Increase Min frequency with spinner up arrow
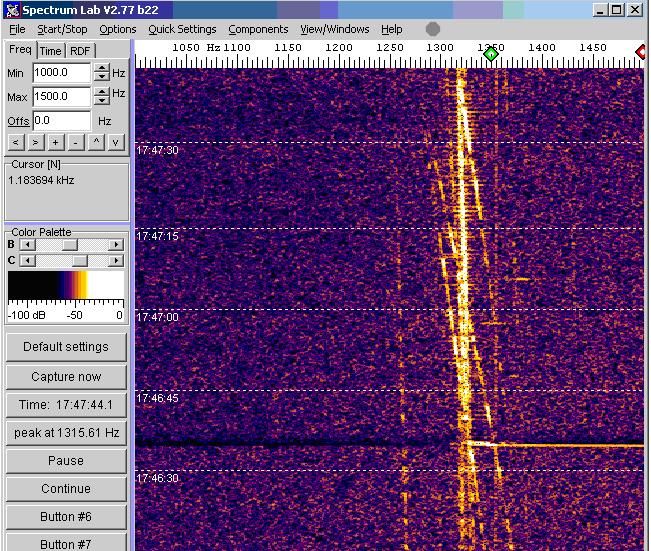Image resolution: width=651 pixels, height=551 pixels. [x=101, y=68]
